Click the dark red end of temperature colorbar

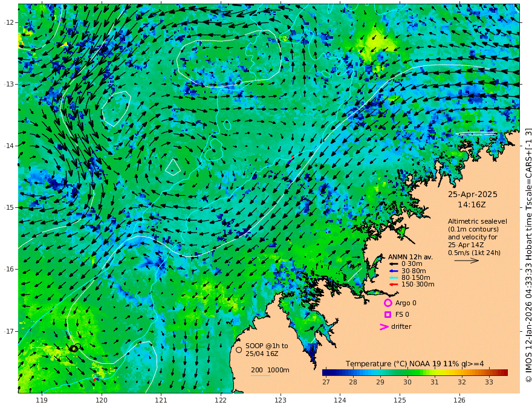pyautogui.click(x=504, y=373)
